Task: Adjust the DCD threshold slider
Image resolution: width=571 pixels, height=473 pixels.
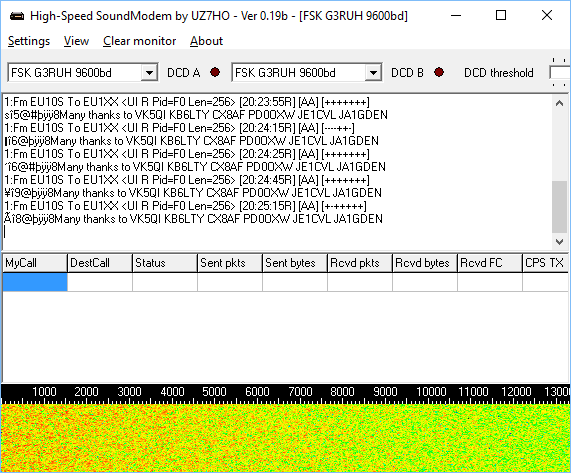Action: pyautogui.click(x=560, y=72)
